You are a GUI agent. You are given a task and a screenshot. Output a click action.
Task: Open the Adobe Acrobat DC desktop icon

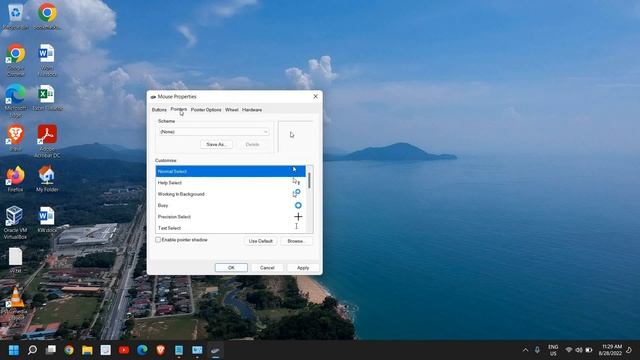click(x=47, y=140)
